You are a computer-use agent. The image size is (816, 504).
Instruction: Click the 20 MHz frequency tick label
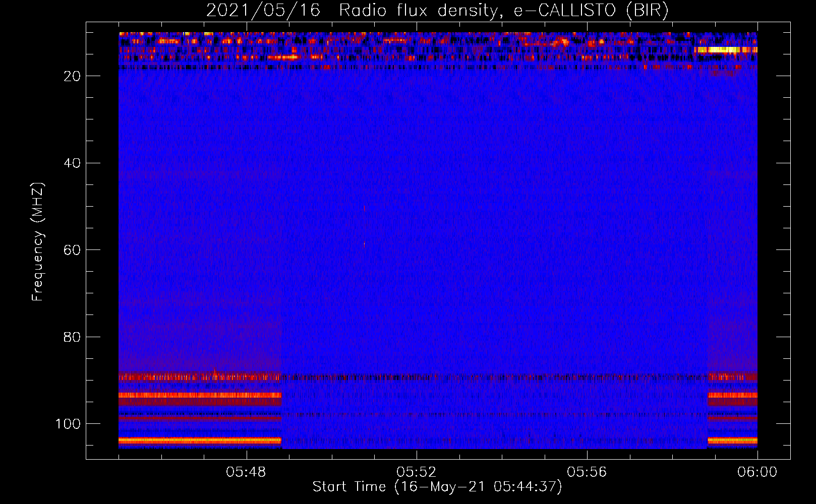coord(73,76)
